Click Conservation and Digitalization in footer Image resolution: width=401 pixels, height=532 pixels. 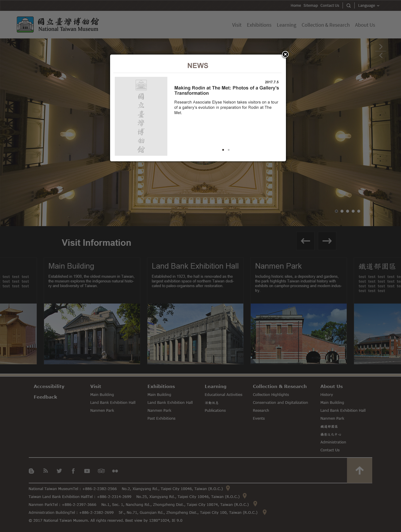pos(280,403)
